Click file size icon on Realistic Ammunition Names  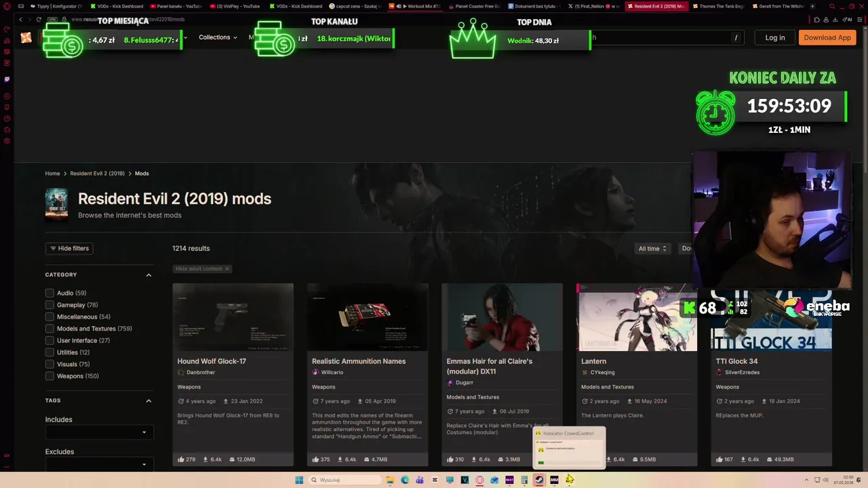click(366, 460)
